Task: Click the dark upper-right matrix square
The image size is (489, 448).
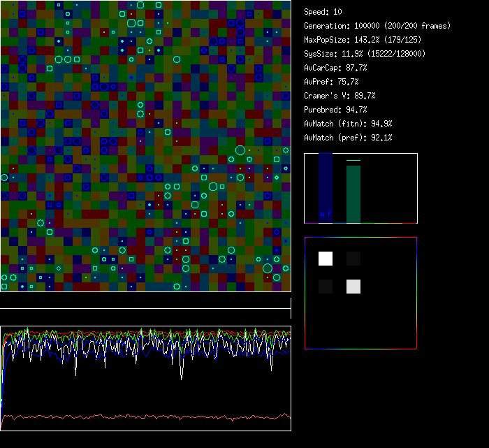Action: (x=353, y=259)
